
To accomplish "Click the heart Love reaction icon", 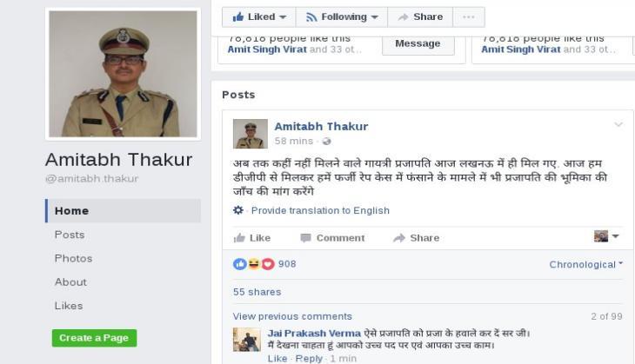I will (268, 264).
